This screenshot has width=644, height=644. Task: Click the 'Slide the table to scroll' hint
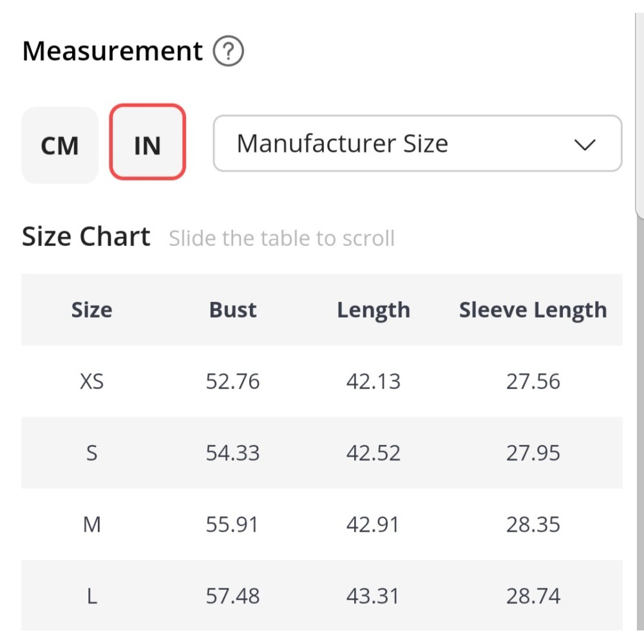pyautogui.click(x=281, y=238)
